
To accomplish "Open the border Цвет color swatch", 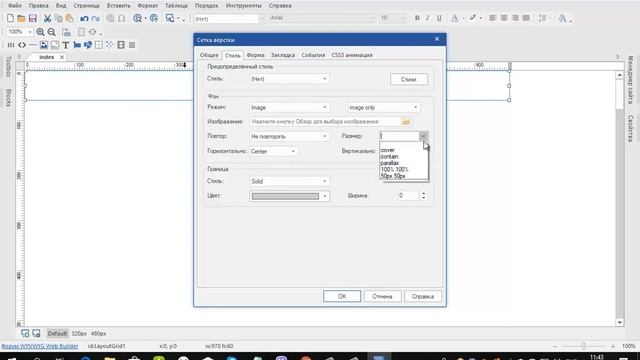I will [289, 196].
